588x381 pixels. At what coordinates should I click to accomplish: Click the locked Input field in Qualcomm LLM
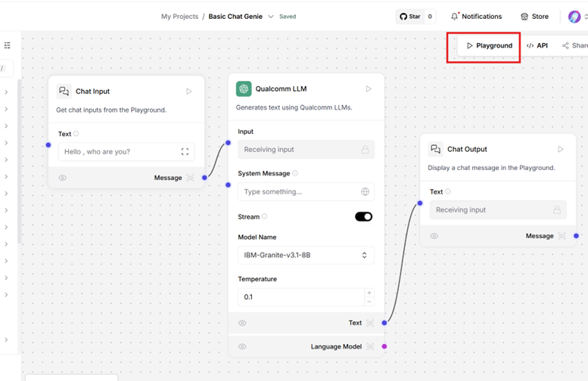click(306, 150)
